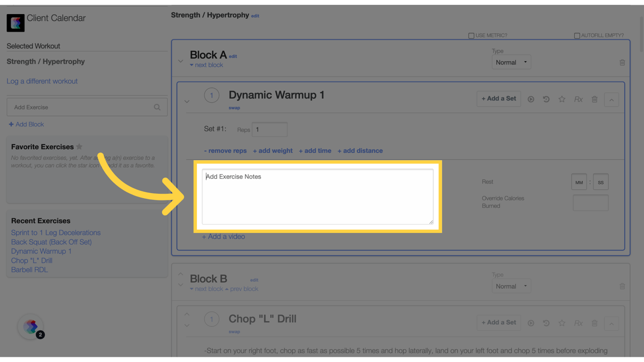The image size is (644, 362).
Task: Open exercise history for Dynamic Warmup 1
Action: 546,99
